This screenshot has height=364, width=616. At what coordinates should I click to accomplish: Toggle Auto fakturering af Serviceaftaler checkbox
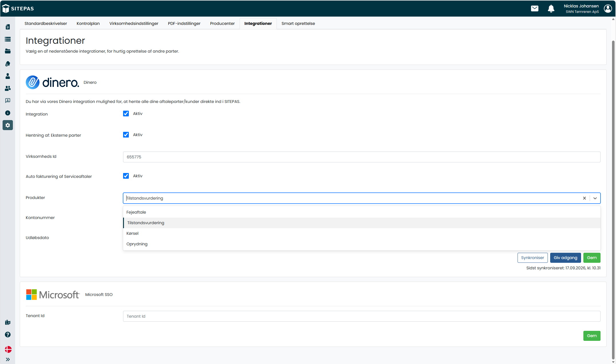(126, 176)
